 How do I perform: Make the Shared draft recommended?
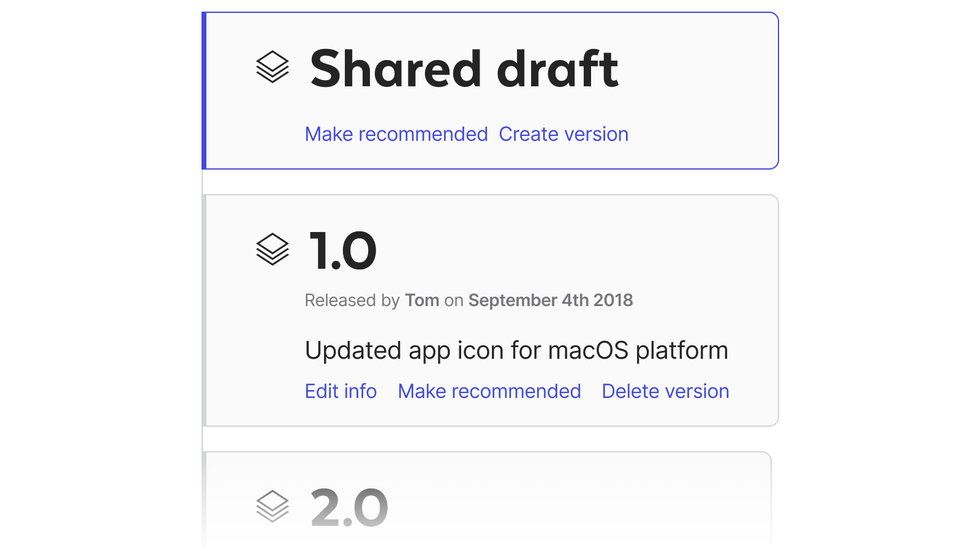(396, 134)
